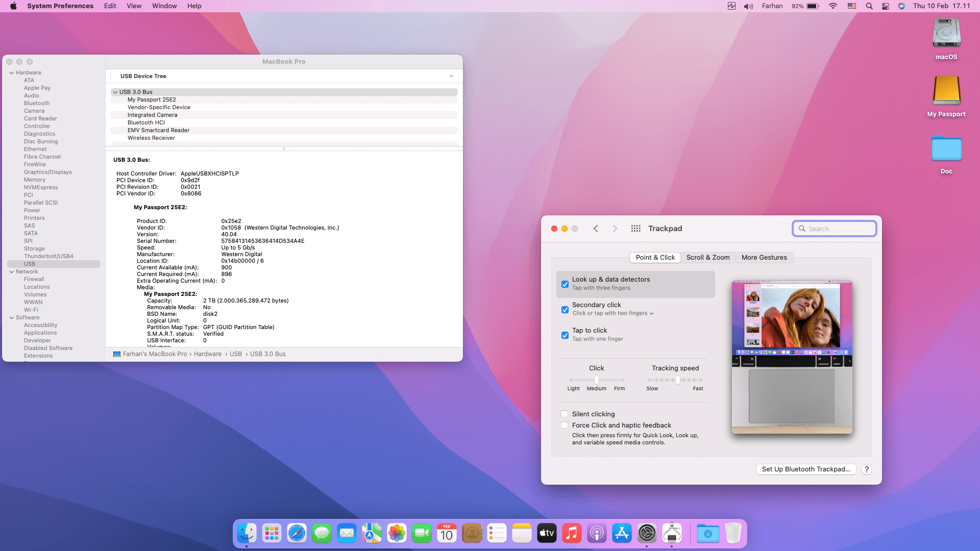Toggle Secondary click checkbox
980x551 pixels.
[565, 310]
